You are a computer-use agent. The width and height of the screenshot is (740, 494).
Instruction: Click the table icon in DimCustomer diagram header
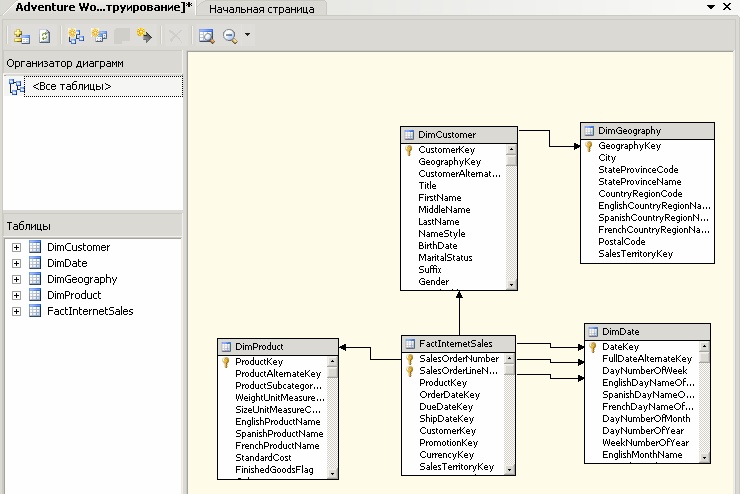coord(410,135)
